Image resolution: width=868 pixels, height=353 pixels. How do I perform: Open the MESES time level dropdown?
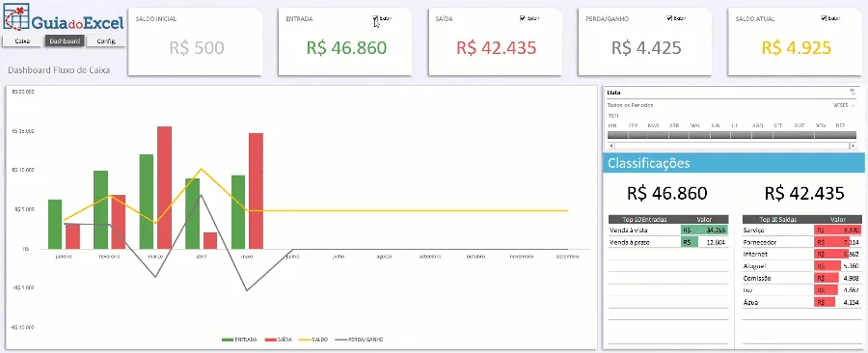pyautogui.click(x=844, y=104)
